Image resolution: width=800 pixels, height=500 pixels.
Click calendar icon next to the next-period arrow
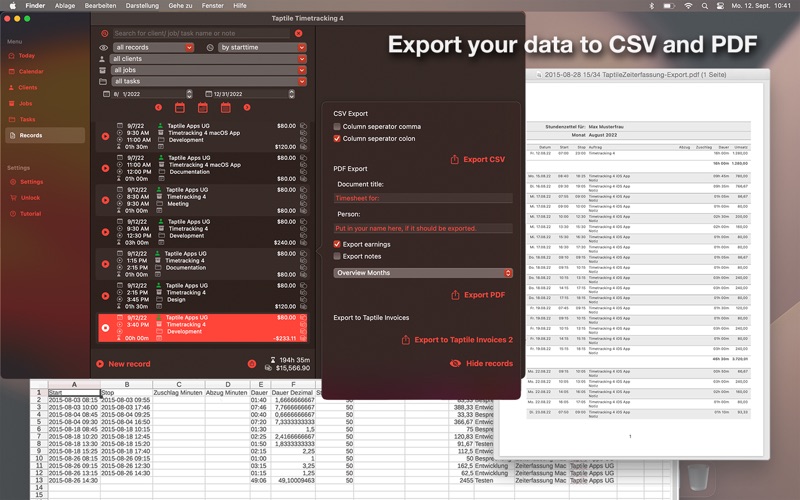pyautogui.click(x=226, y=107)
